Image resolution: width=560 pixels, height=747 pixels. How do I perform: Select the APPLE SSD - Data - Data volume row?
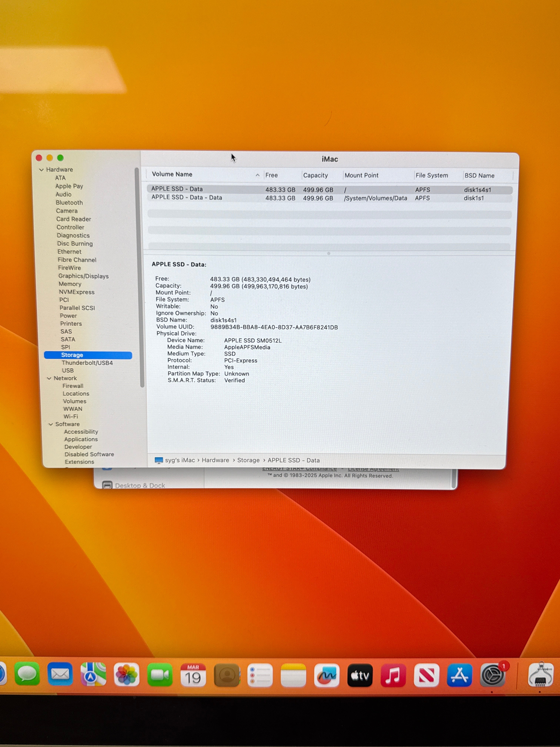[x=330, y=198]
